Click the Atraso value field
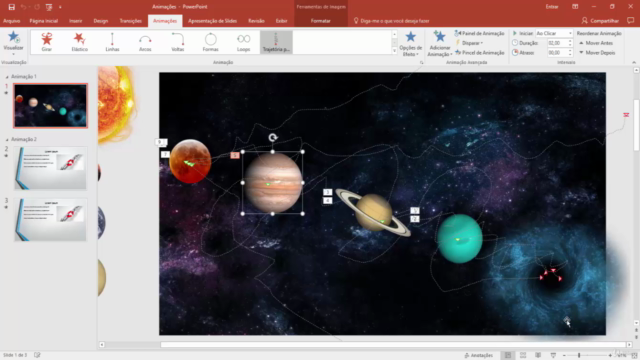 pos(557,53)
